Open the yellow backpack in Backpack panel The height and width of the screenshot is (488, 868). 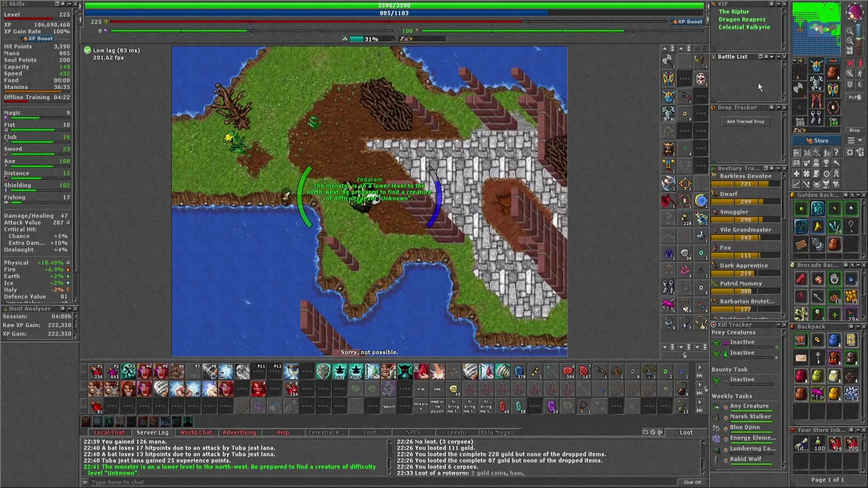(x=834, y=394)
